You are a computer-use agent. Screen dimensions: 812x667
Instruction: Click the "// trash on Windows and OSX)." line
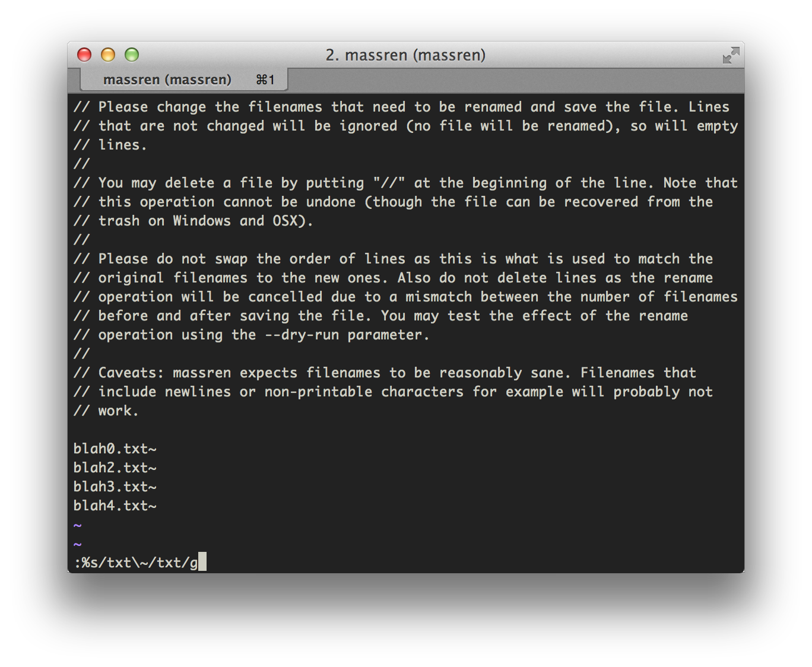coord(194,221)
